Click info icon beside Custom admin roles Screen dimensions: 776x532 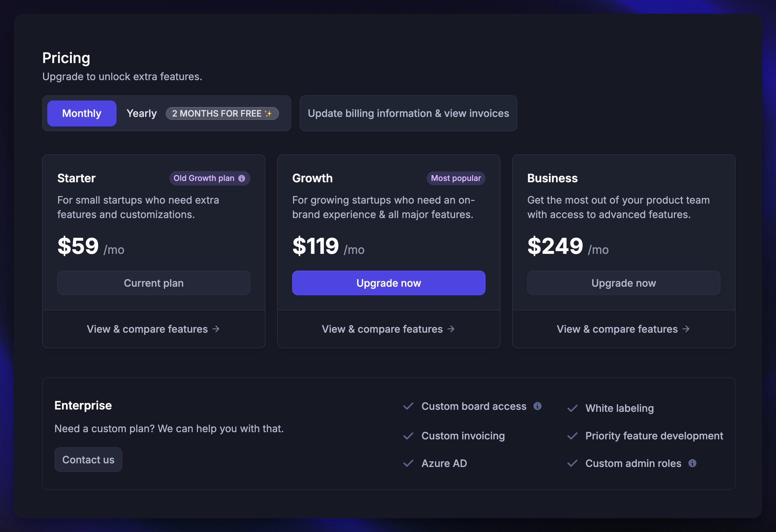click(x=692, y=463)
